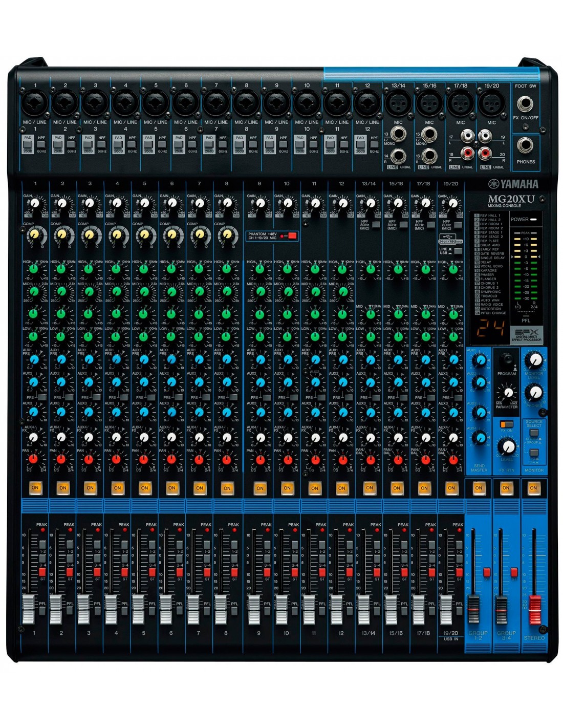
Task: Engage channel 1 PAD 26dB switch
Action: pos(28,144)
